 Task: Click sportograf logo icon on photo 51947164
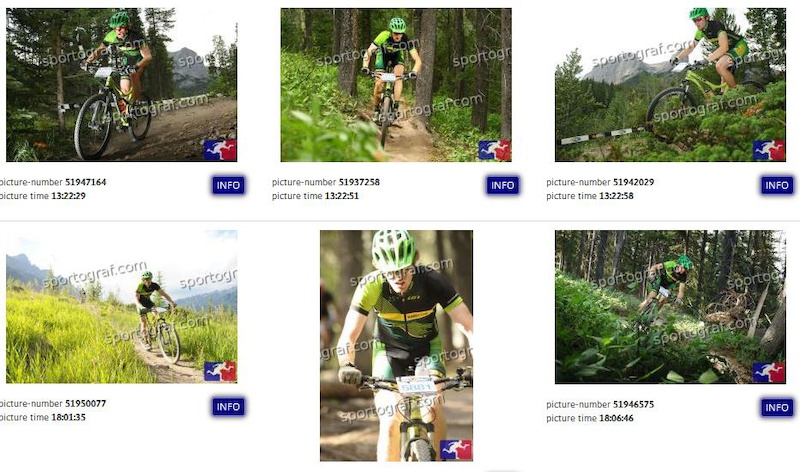tap(220, 150)
